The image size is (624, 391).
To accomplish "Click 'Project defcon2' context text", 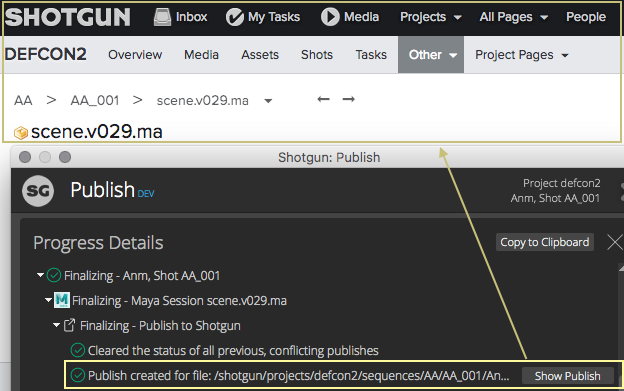I will (x=562, y=183).
